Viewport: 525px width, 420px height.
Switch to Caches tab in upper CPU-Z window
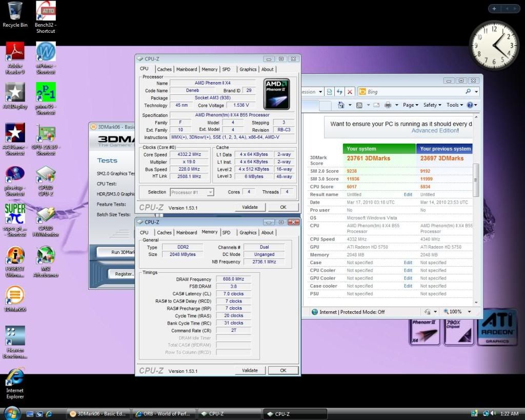point(164,69)
